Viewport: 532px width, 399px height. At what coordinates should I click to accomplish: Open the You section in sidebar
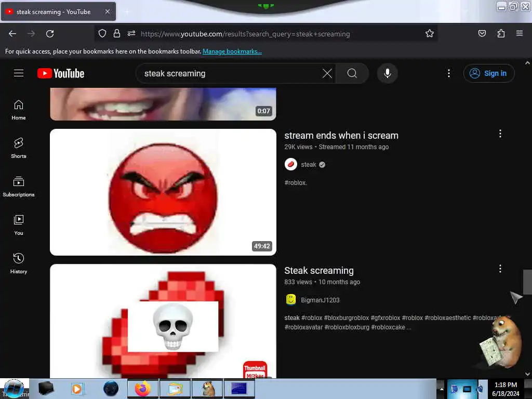pyautogui.click(x=19, y=225)
